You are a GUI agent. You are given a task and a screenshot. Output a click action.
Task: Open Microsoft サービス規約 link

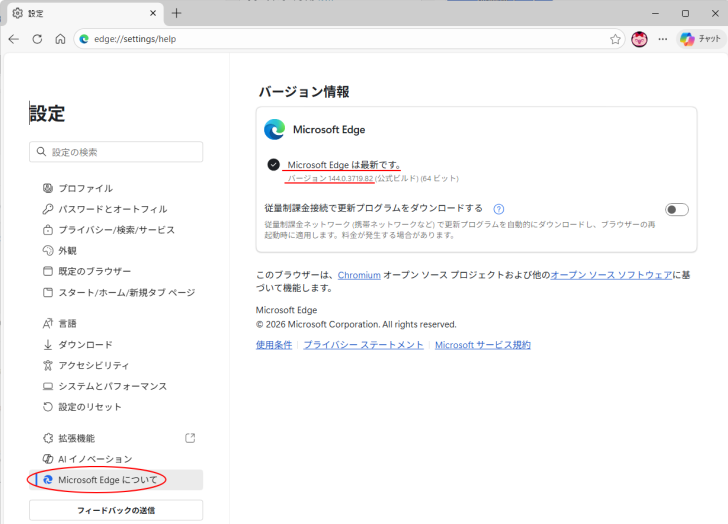tap(483, 345)
